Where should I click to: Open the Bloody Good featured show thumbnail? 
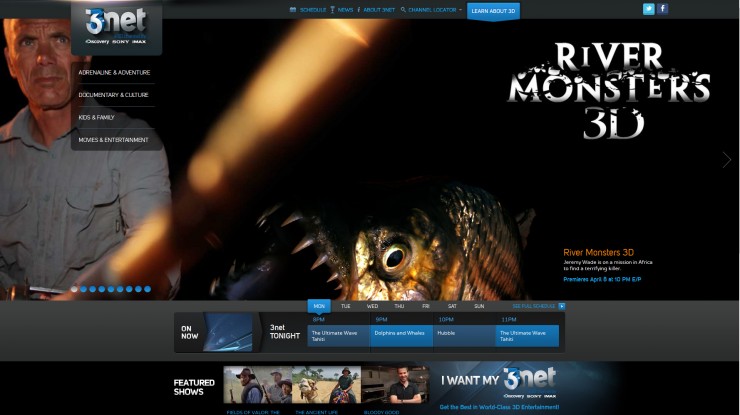coord(395,385)
